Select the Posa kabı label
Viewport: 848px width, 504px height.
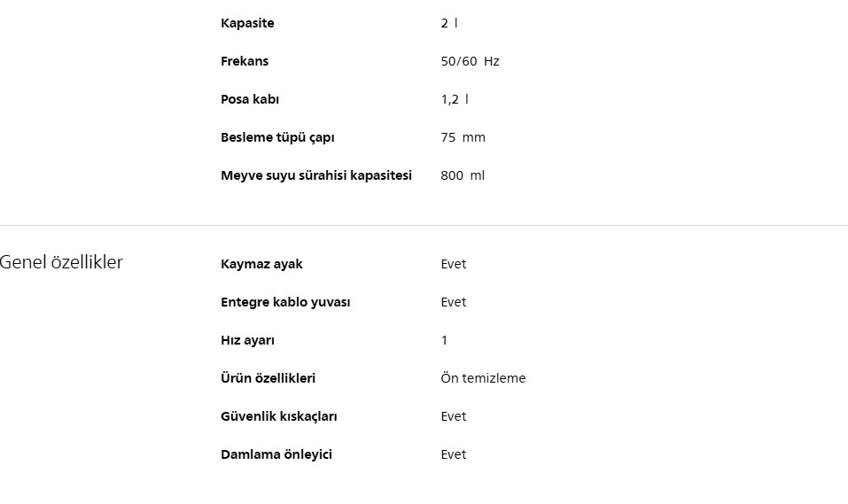(250, 99)
